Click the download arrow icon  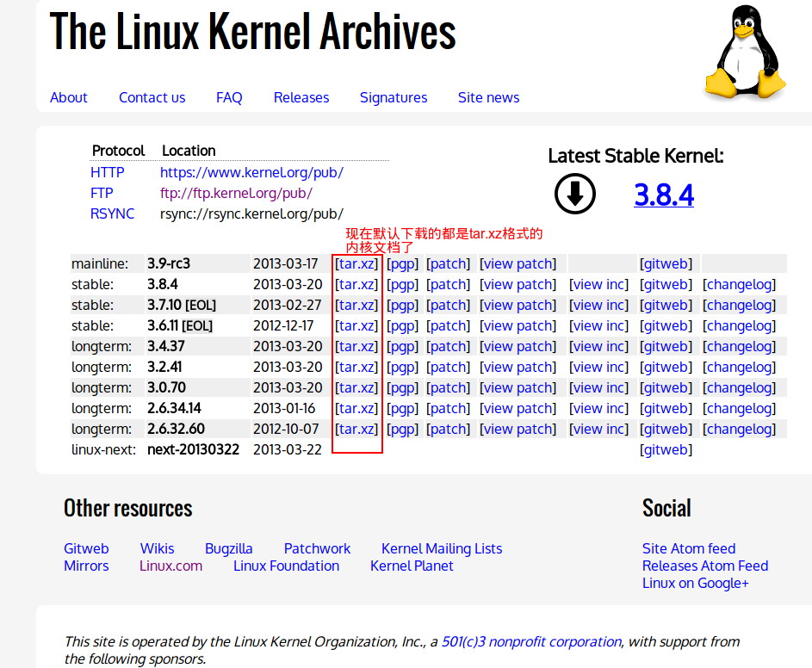pyautogui.click(x=574, y=195)
